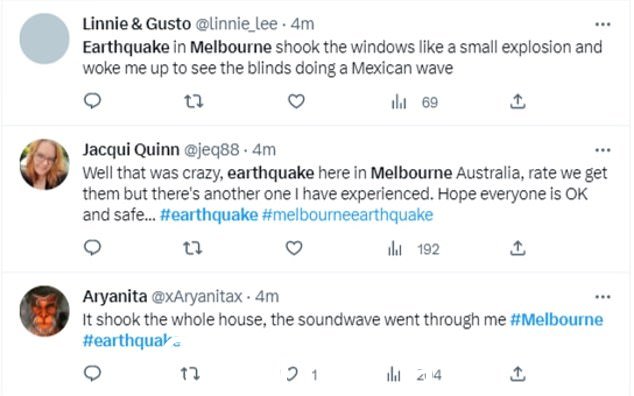
Task: Retweet Linnie & Gusto's earthquake tweet
Action: 194,101
